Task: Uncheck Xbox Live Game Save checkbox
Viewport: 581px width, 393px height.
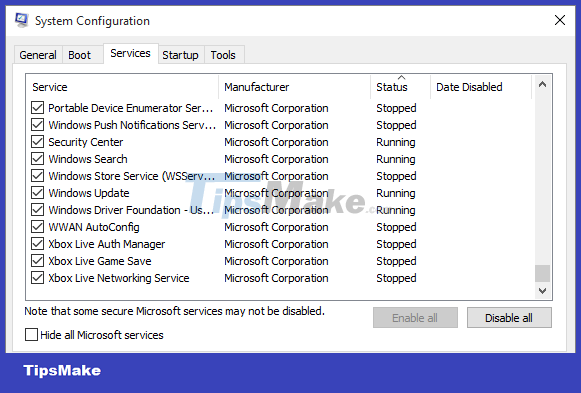Action: 37,261
